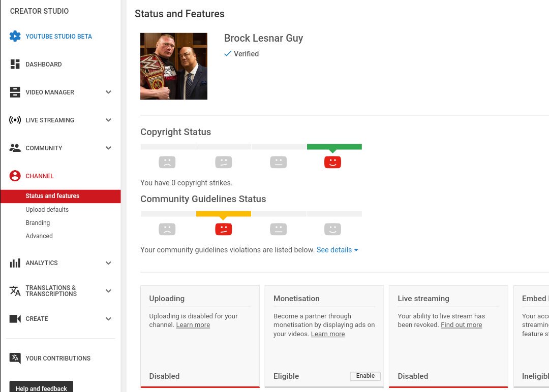Click the grey neutral face in Community Guidelines Status
The height and width of the screenshot is (392, 549).
(279, 229)
